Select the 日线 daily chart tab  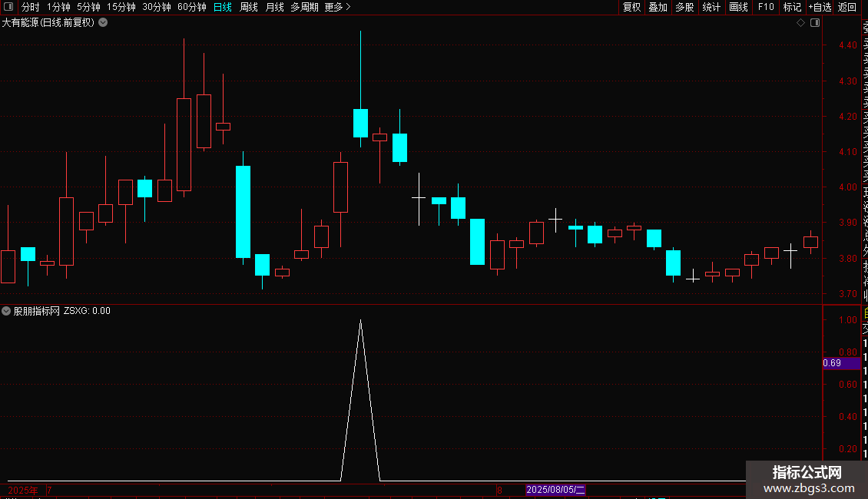(x=223, y=7)
